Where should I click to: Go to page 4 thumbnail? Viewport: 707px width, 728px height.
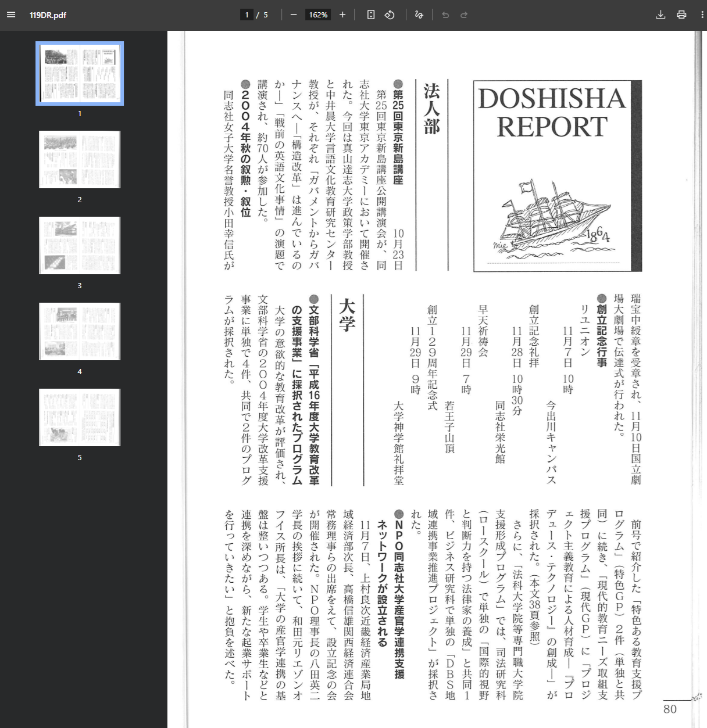(x=80, y=331)
